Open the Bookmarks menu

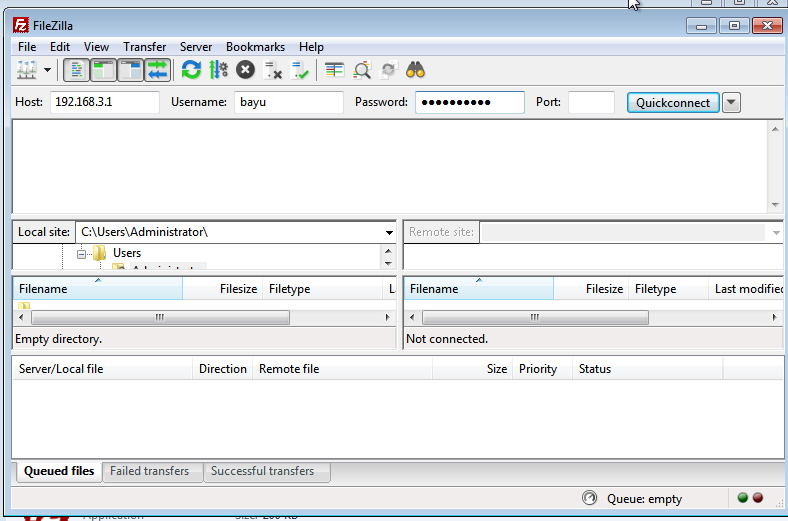tap(255, 47)
